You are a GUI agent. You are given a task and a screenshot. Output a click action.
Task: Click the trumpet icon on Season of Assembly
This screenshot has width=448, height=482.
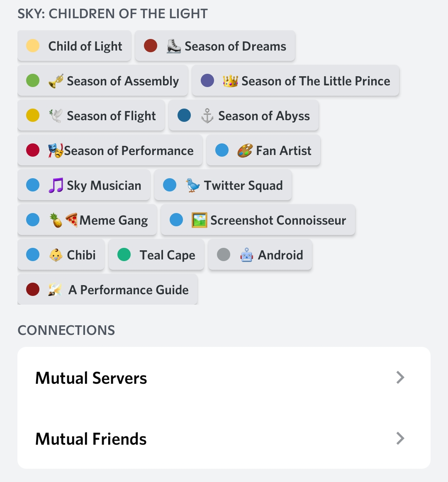click(56, 81)
